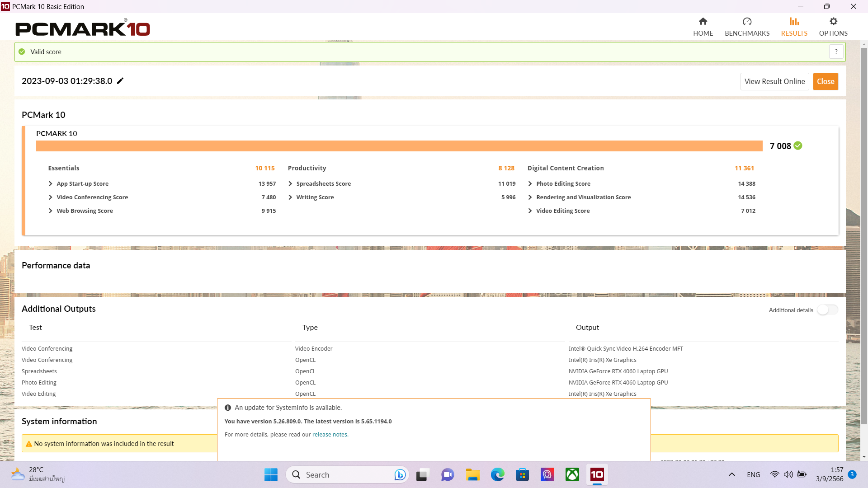Open the release notes link
Viewport: 868px width, 488px height.
pyautogui.click(x=330, y=434)
